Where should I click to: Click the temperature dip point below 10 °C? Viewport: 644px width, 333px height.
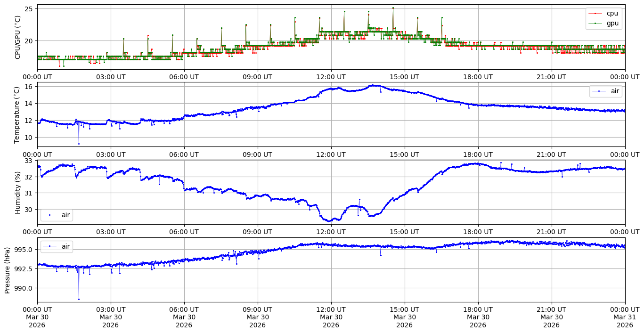point(79,144)
